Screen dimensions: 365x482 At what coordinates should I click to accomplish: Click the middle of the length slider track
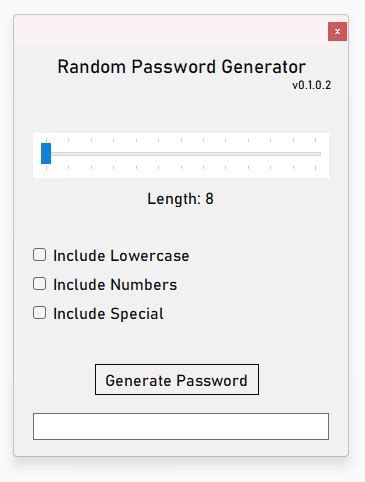click(x=181, y=154)
